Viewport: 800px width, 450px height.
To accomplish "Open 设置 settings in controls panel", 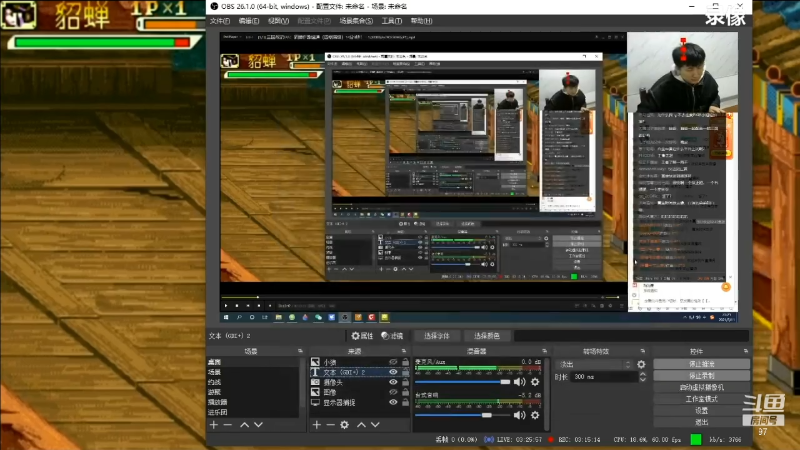I will point(702,411).
